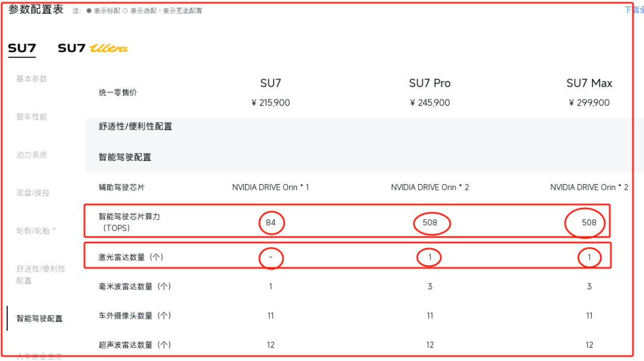644x361 pixels.
Task: Click the 车外摄像头数量 row label
Action: pos(134,316)
